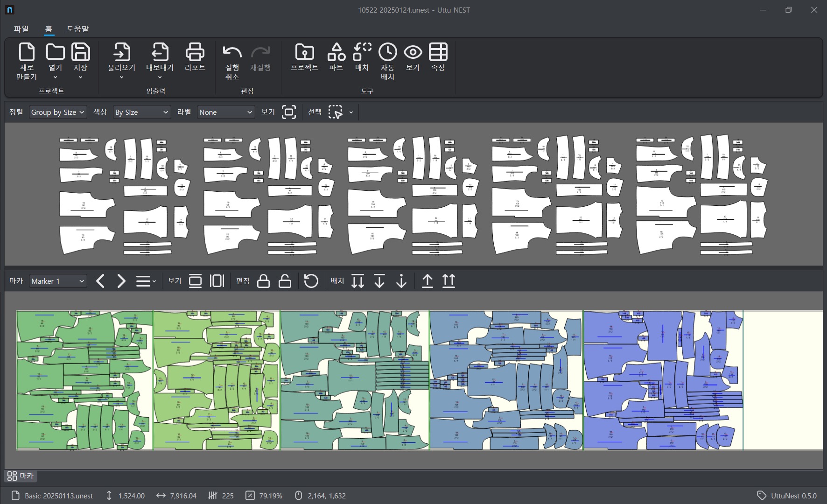Open the 도움말 menu tab
827x504 pixels.
77,29
